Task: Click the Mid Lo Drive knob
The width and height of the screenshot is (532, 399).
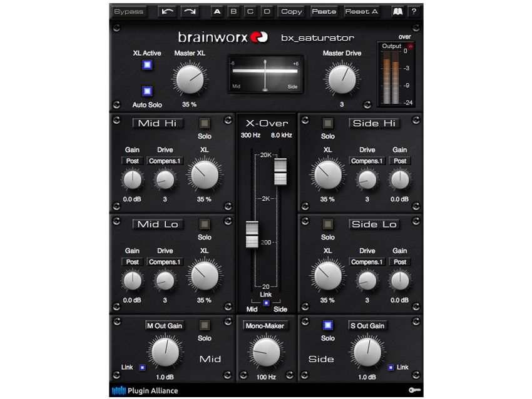Action: 165,281
